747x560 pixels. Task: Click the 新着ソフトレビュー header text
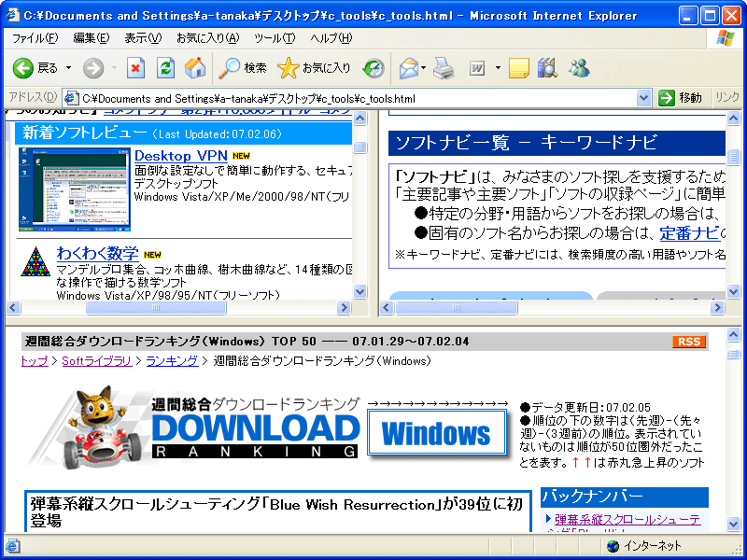click(84, 133)
